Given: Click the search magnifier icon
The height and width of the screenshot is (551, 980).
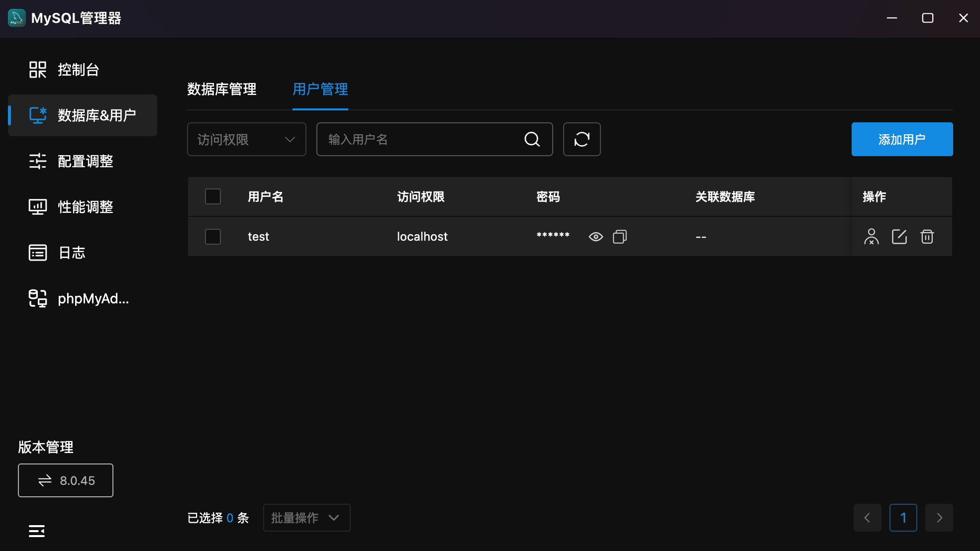Looking at the screenshot, I should [x=532, y=139].
